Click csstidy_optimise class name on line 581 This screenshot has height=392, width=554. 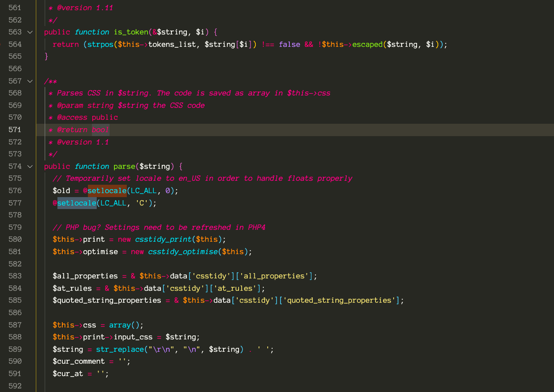pos(182,251)
